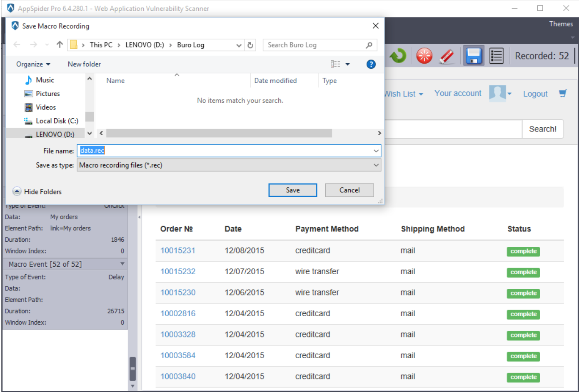Screen dimensions: 579x392
Task: Open the File name dropdown arrow
Action: click(376, 151)
